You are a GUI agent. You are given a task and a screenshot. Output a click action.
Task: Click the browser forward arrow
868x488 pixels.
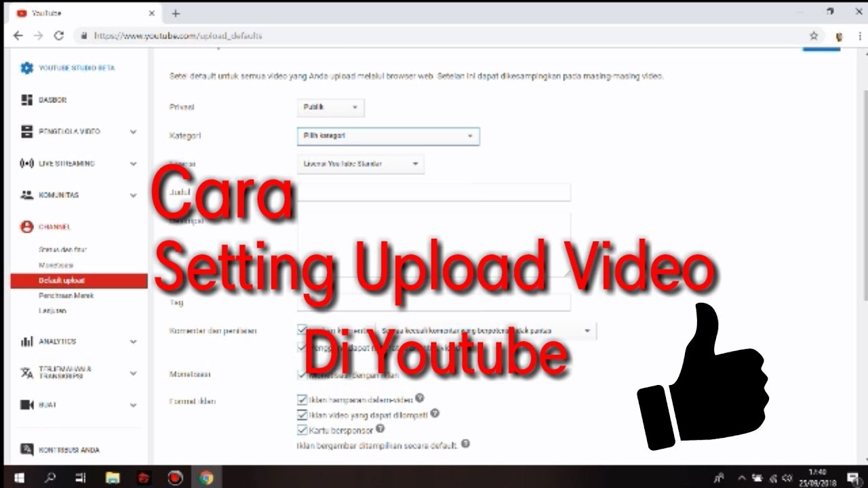38,36
